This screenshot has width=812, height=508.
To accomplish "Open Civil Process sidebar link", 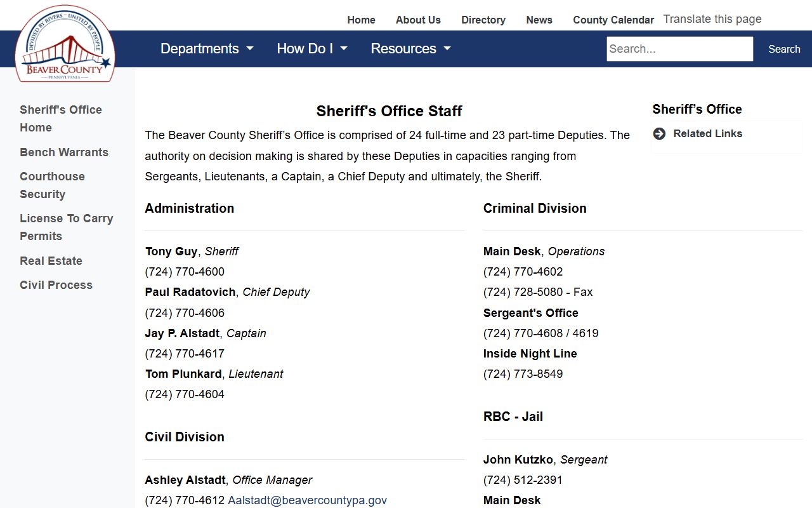I will tap(56, 285).
